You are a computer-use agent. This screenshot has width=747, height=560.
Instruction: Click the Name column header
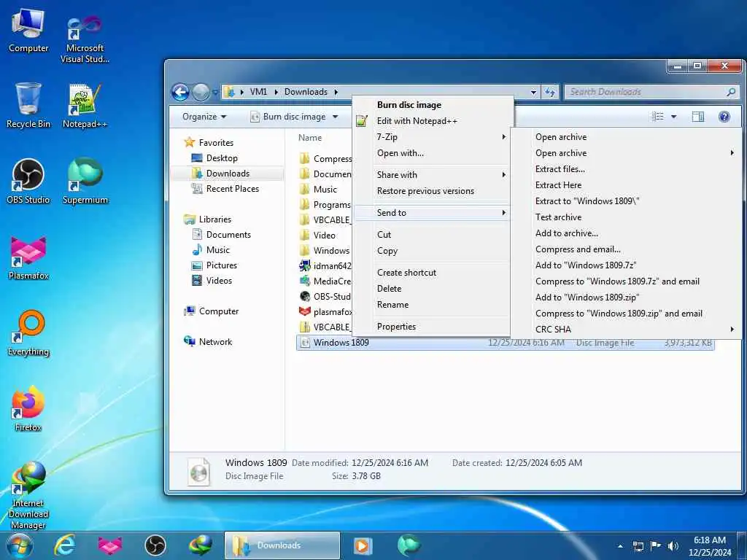[x=310, y=138]
